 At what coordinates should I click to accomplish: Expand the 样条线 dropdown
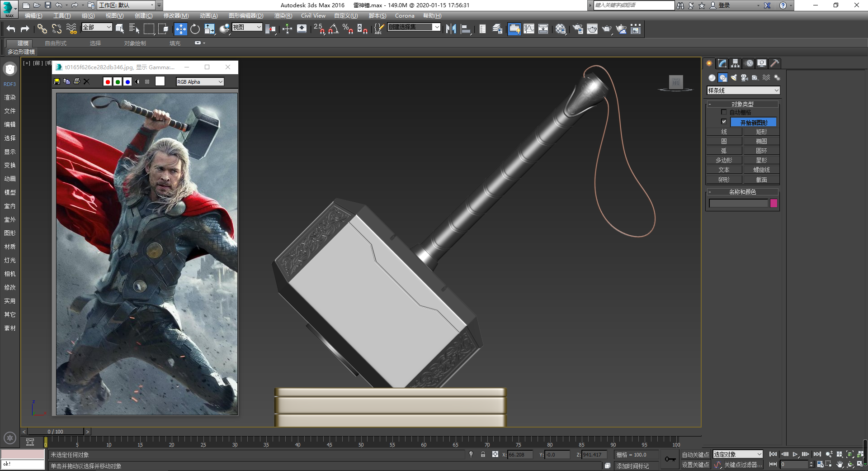coord(743,90)
